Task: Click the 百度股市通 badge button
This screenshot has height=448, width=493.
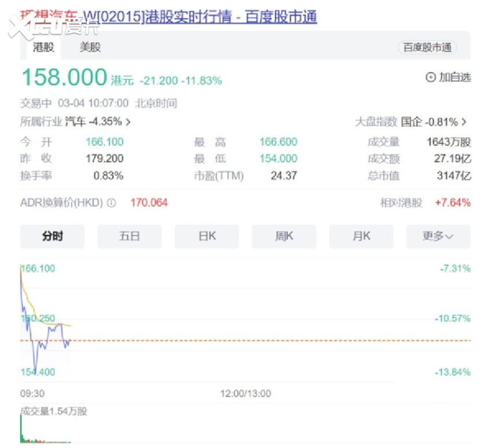Action: coord(427,47)
